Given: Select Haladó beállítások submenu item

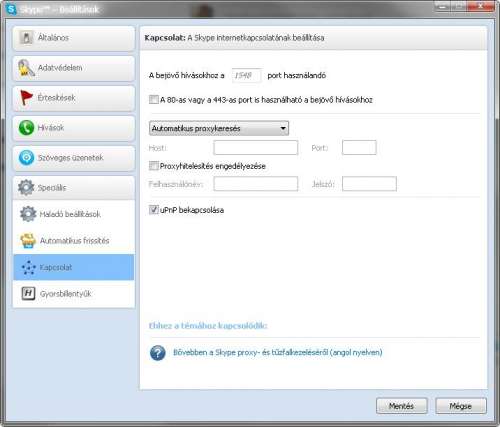Looking at the screenshot, I should tap(74, 214).
